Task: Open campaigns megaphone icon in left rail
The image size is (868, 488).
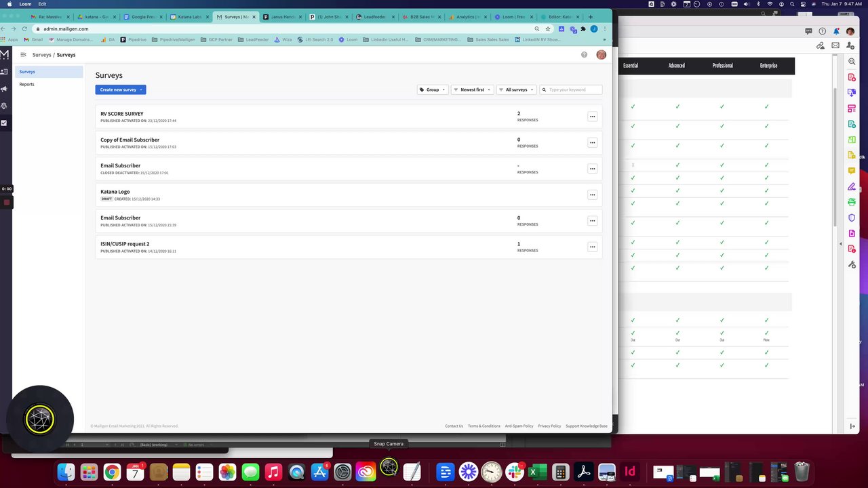Action: 4,89
